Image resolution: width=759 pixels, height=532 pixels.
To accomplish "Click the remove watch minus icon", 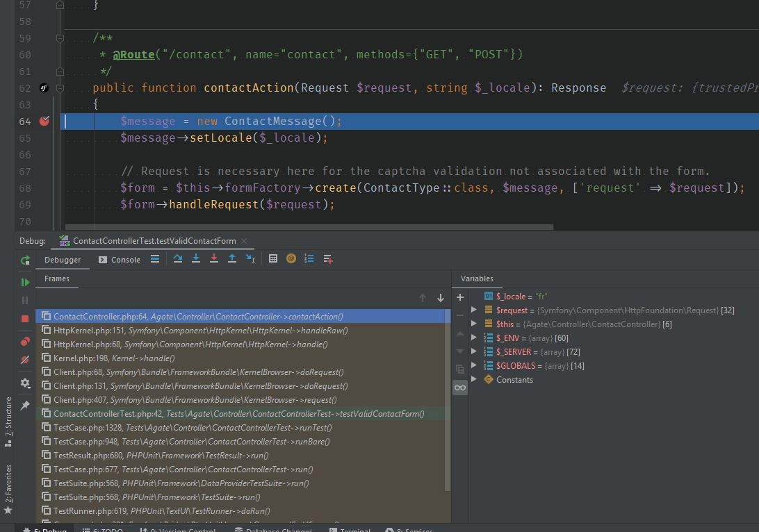I will pyautogui.click(x=460, y=315).
